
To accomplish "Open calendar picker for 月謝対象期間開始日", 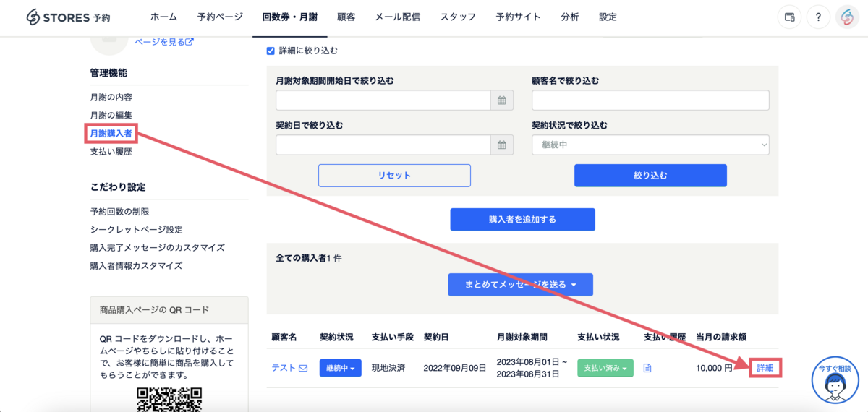I will pyautogui.click(x=502, y=100).
